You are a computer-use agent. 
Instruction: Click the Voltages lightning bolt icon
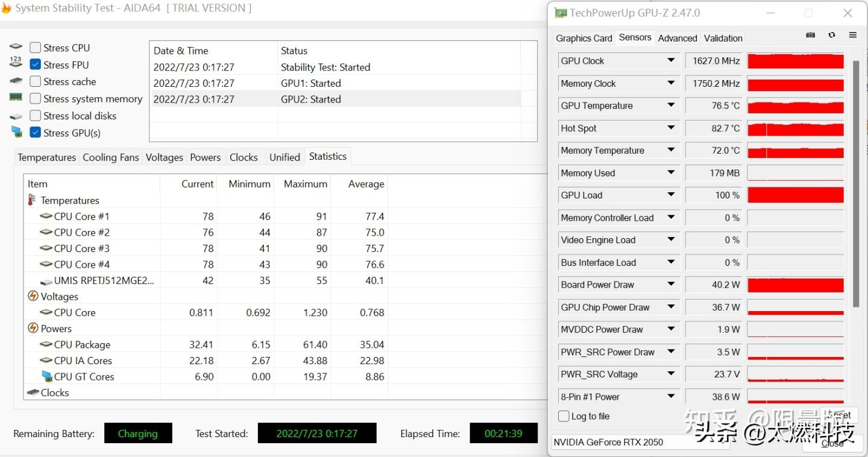[x=33, y=296]
